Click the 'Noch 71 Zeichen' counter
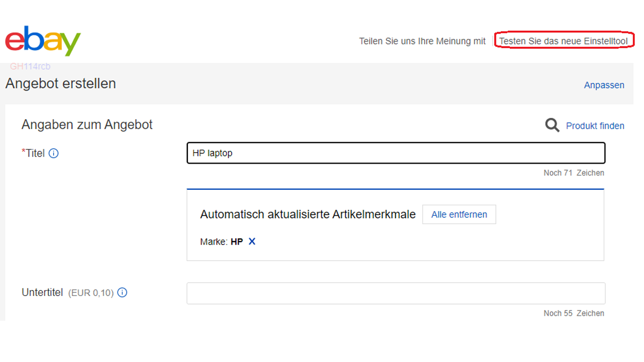 click(574, 173)
